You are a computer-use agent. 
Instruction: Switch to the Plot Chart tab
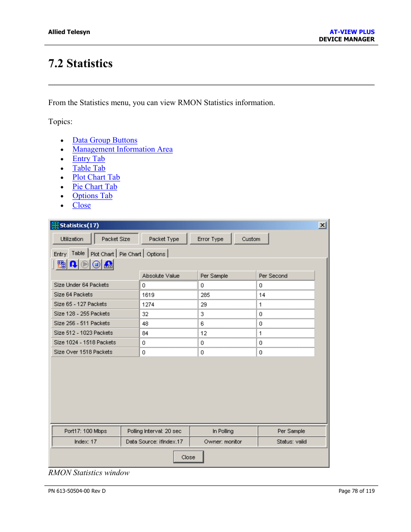coord(103,254)
